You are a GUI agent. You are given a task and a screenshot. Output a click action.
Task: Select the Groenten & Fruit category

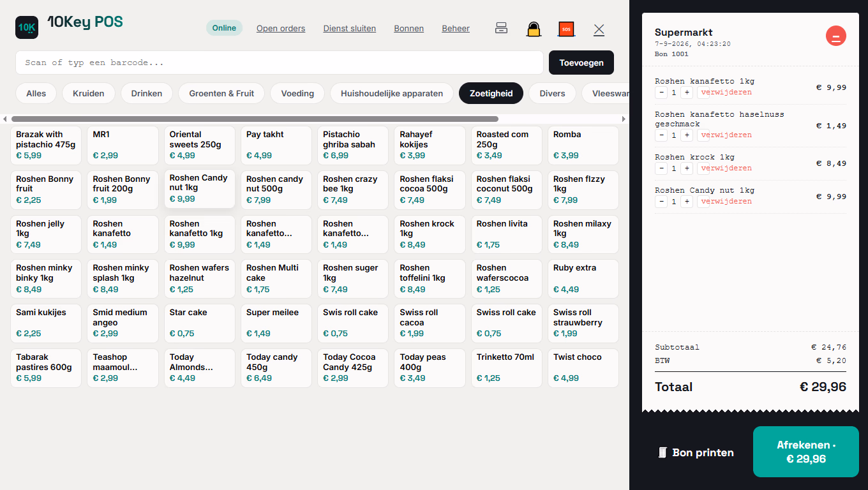point(221,93)
